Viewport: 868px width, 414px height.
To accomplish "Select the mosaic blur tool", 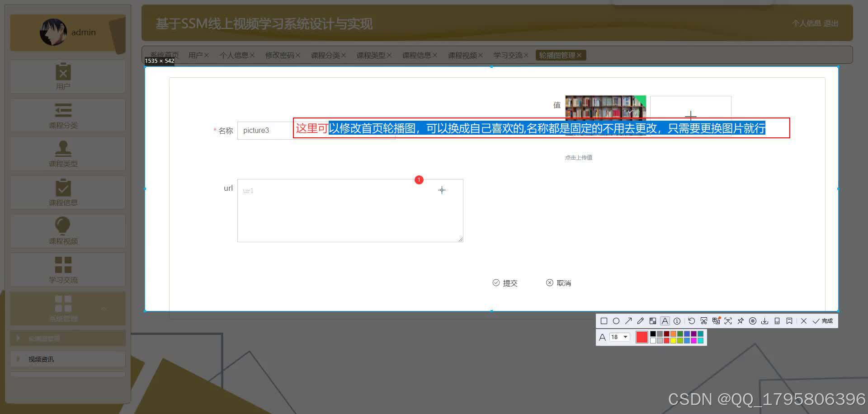I will tap(653, 321).
